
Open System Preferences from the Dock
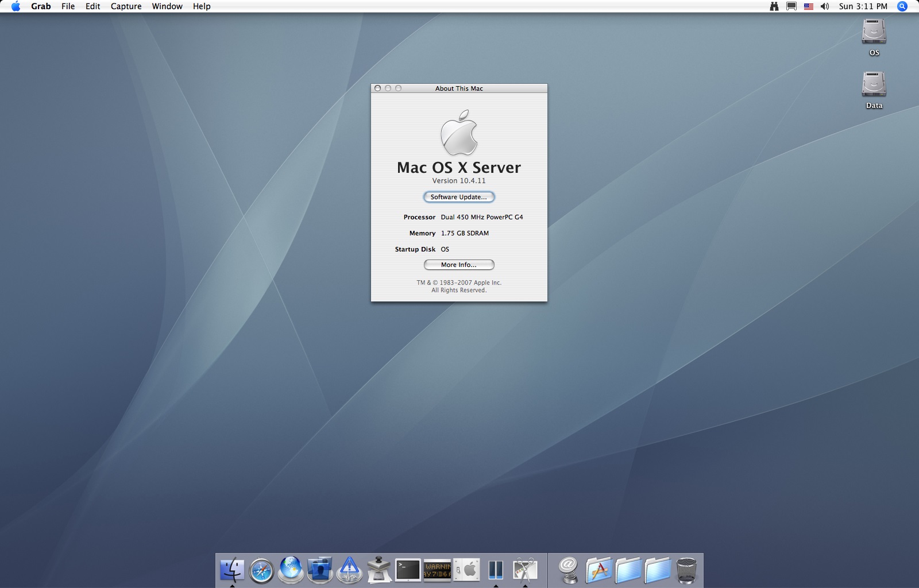(x=467, y=570)
